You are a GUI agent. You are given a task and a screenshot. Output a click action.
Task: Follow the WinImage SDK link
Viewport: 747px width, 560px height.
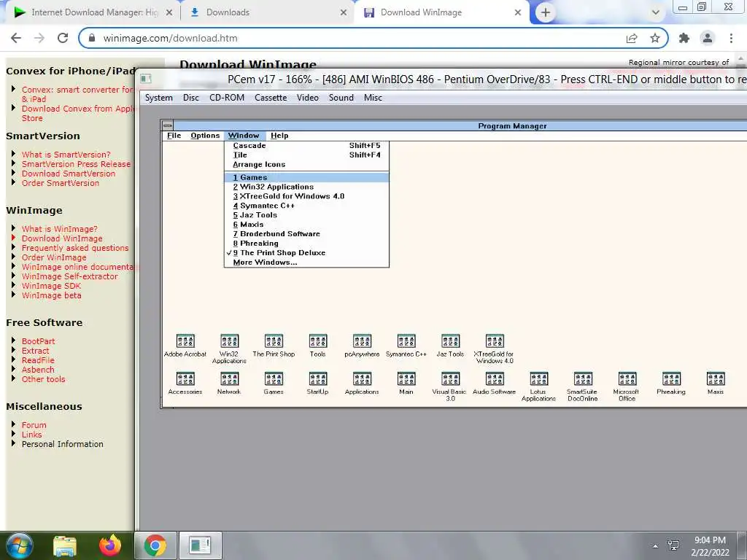tap(52, 286)
